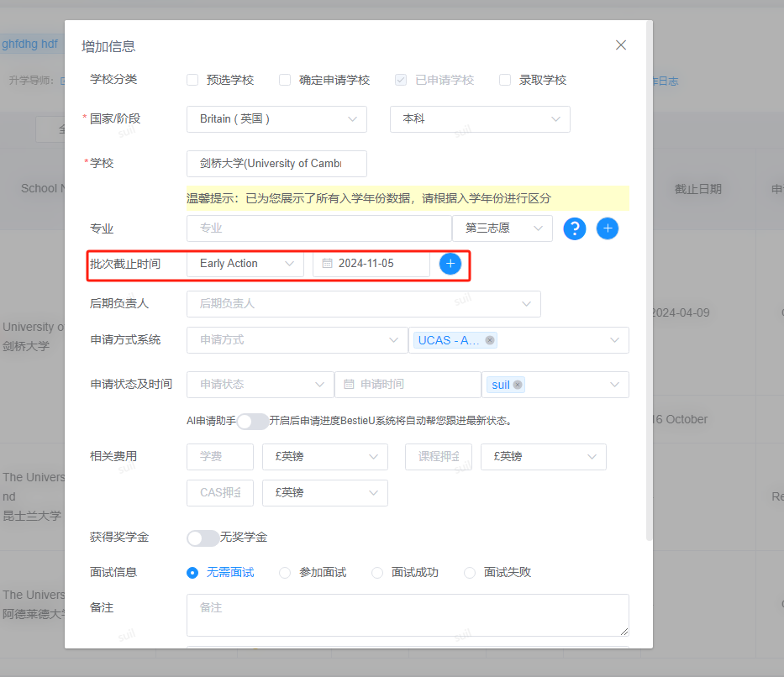The width and height of the screenshot is (784, 677).
Task: Enable the AI申请助手 toggle
Action: [x=252, y=421]
